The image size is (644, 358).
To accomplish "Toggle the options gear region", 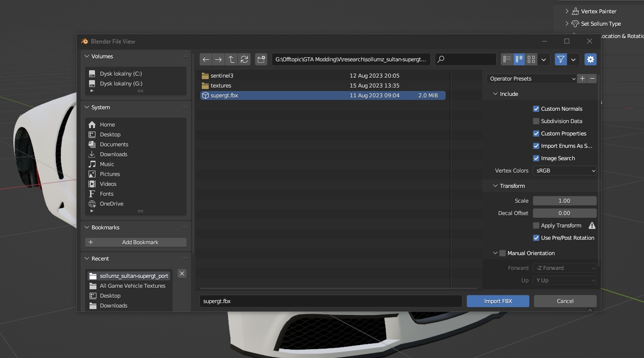I will pyautogui.click(x=590, y=59).
